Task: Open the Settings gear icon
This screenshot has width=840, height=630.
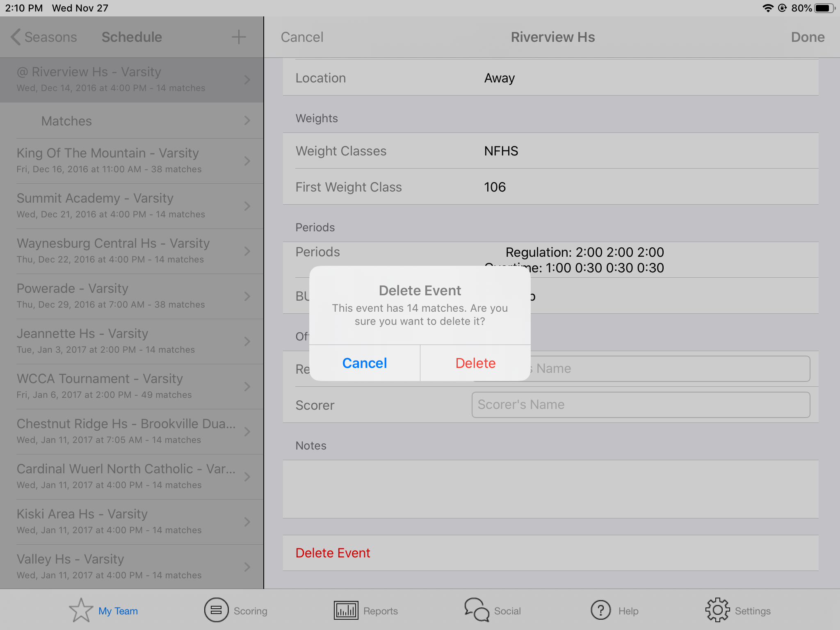Action: point(717,610)
